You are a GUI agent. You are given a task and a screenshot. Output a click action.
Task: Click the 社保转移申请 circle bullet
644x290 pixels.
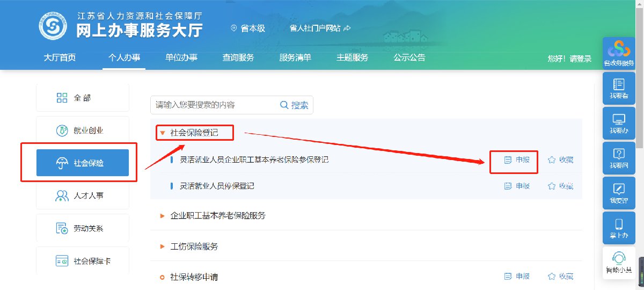point(162,277)
